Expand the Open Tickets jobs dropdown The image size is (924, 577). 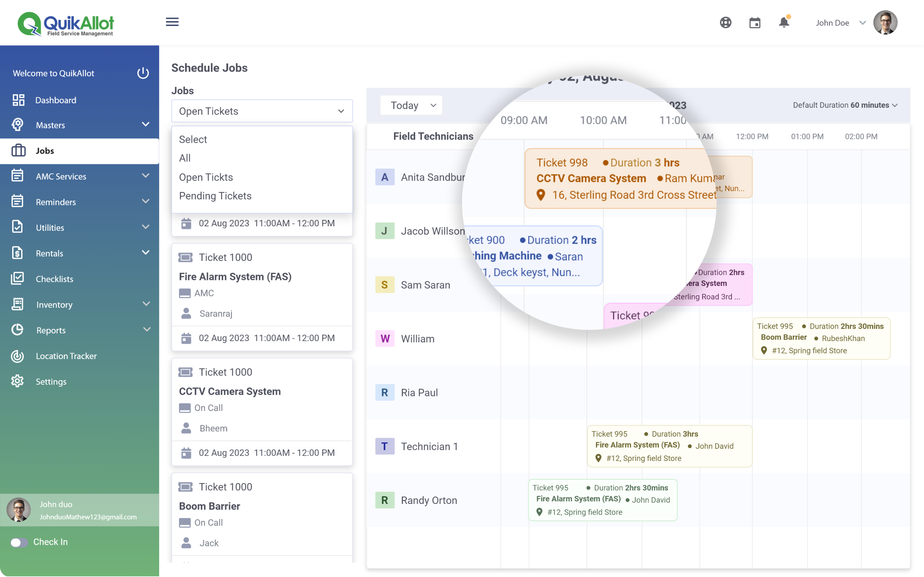click(262, 111)
